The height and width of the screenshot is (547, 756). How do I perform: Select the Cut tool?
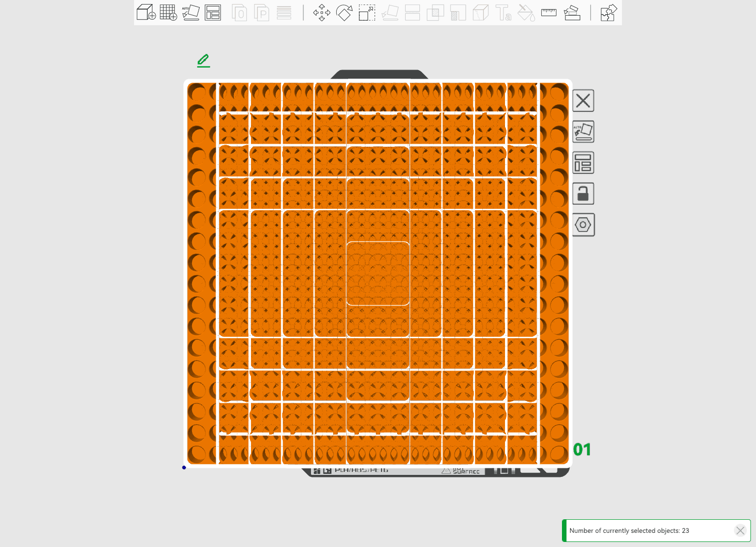(412, 13)
